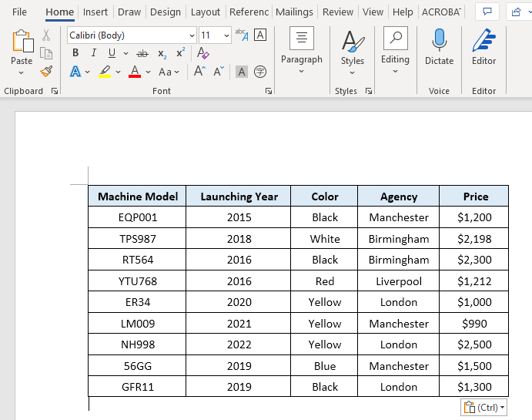This screenshot has width=532, height=420.
Task: Toggle strikethrough formatting
Action: point(142,53)
